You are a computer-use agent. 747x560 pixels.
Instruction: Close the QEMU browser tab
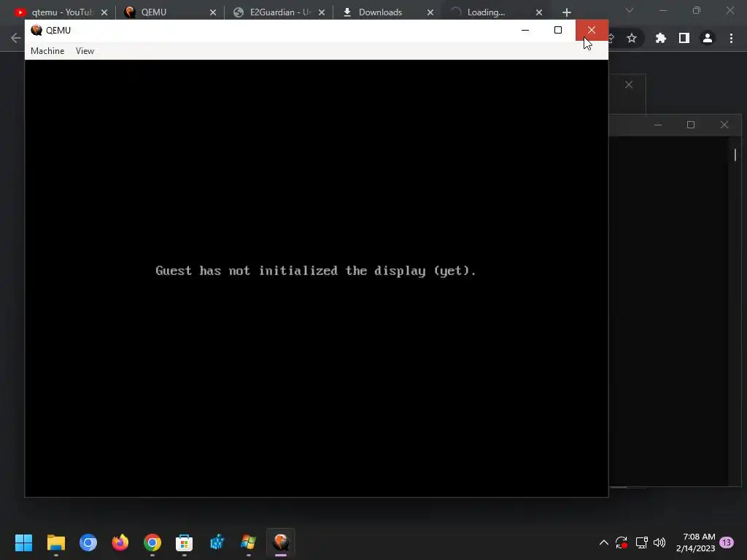[x=213, y=12]
